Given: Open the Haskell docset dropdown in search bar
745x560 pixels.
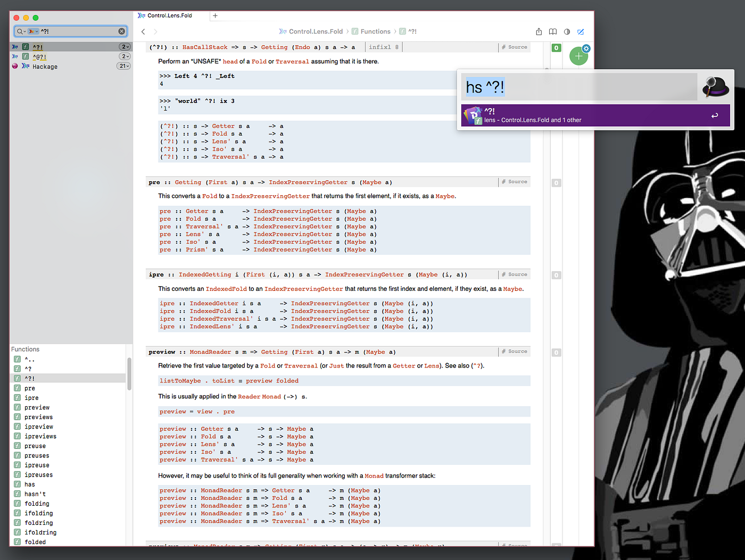Looking at the screenshot, I should click(x=32, y=31).
